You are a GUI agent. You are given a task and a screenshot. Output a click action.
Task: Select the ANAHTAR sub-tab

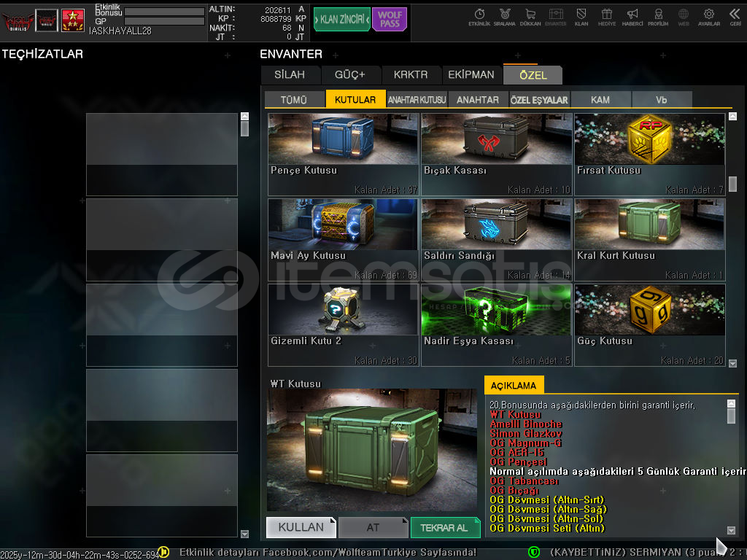(x=478, y=100)
